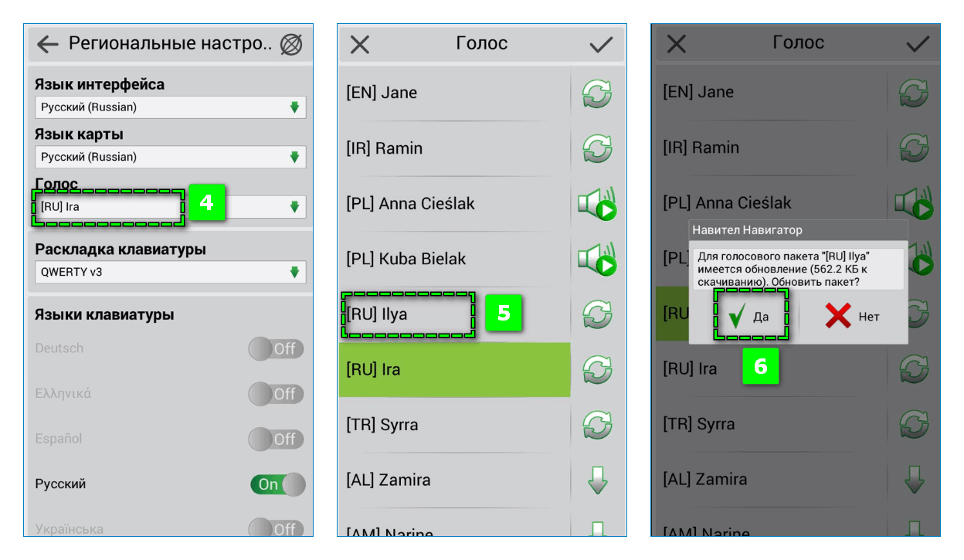Open Язык интерфейса dropdown
Image resolution: width=964 pixels, height=560 pixels.
pos(171,107)
